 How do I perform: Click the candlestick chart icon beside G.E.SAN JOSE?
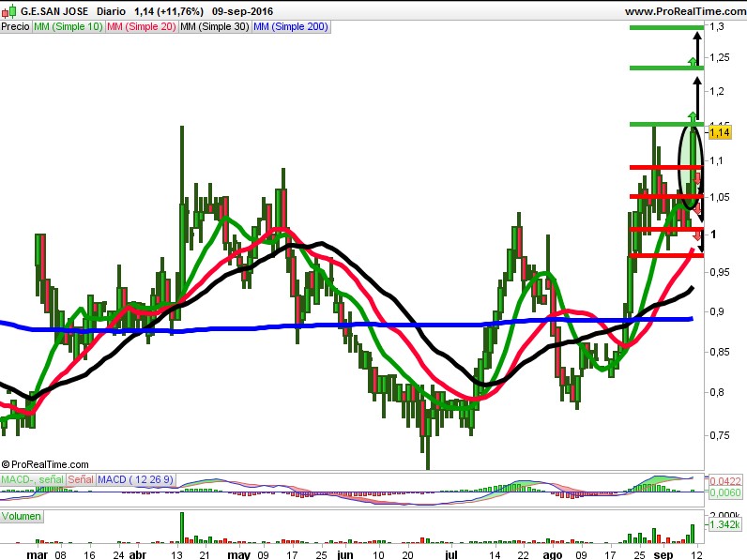pyautogui.click(x=8, y=10)
